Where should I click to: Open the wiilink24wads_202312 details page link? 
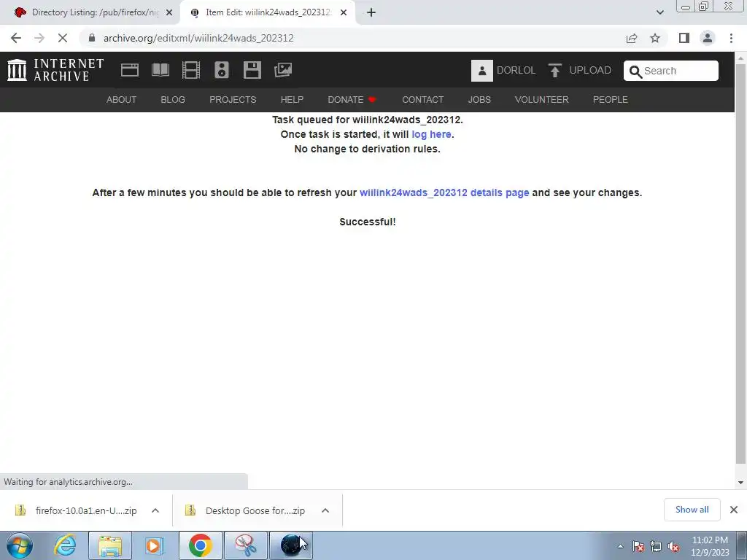(x=444, y=192)
